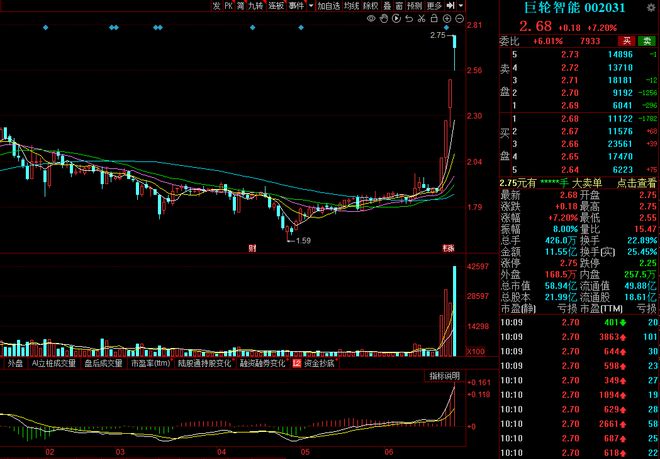660x459 pixels.
Task: Click the eye visibility icon above chart
Action: click(371, 18)
